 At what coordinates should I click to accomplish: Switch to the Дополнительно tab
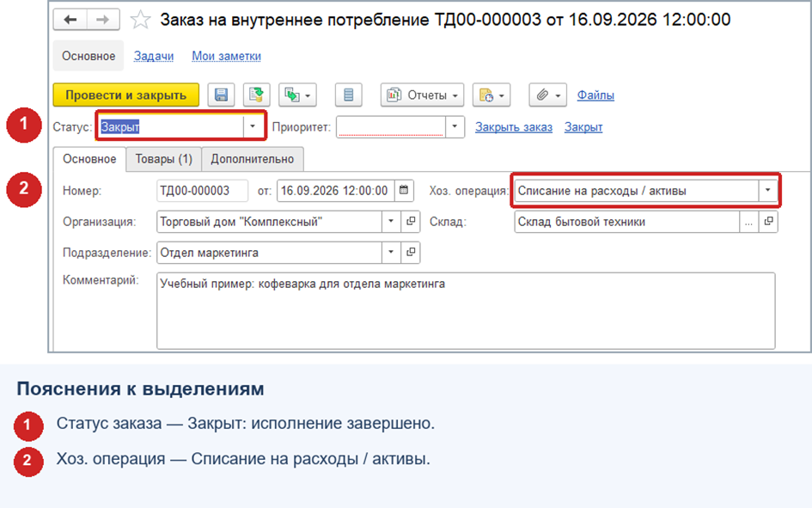[x=253, y=159]
